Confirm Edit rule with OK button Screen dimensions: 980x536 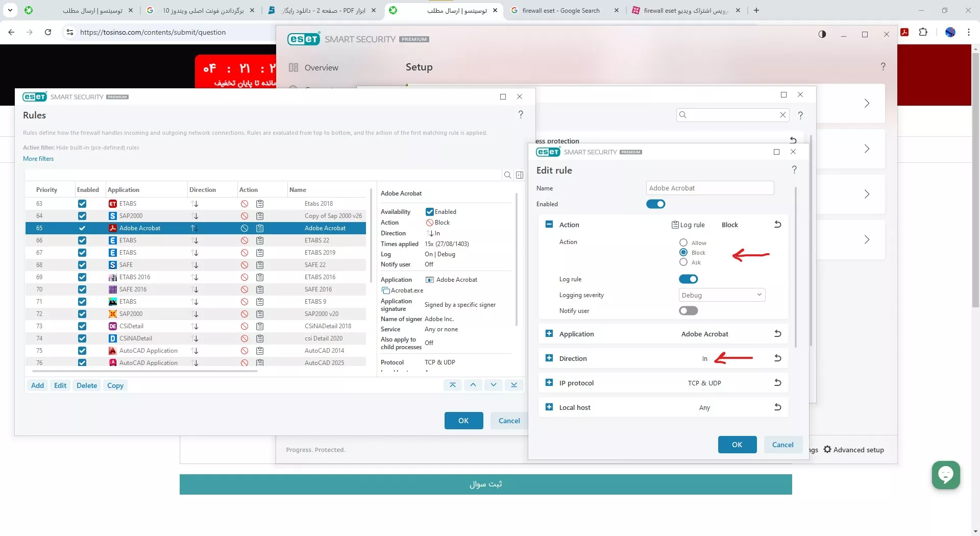pyautogui.click(x=737, y=445)
